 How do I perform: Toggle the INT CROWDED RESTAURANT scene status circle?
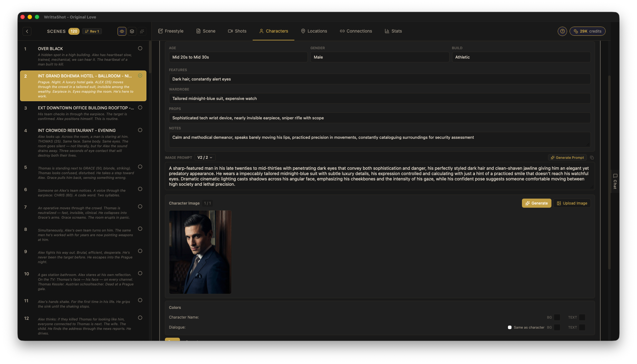point(140,130)
